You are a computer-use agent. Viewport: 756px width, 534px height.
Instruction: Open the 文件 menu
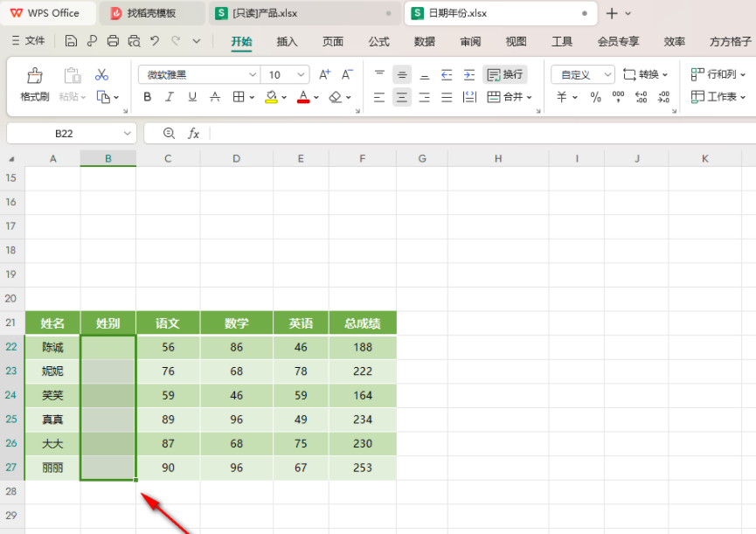(x=29, y=41)
